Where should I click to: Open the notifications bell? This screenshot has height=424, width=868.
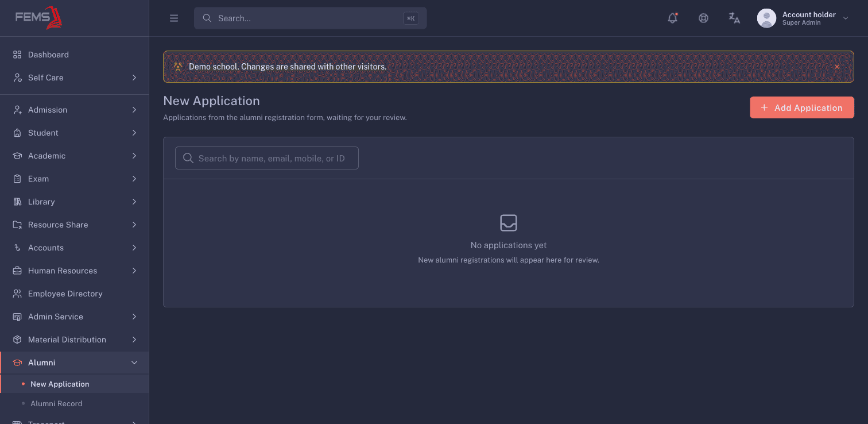pos(673,18)
